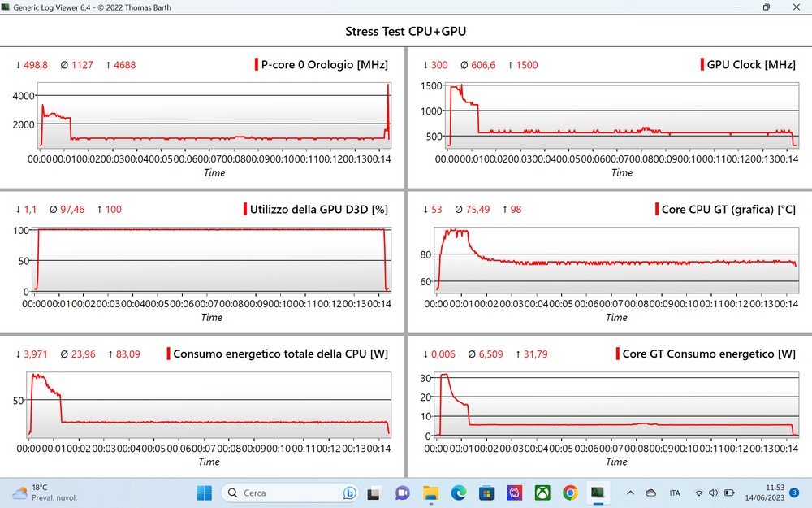Open the OneDrive cloud tray icon
Image resolution: width=812 pixels, height=508 pixels.
click(650, 493)
